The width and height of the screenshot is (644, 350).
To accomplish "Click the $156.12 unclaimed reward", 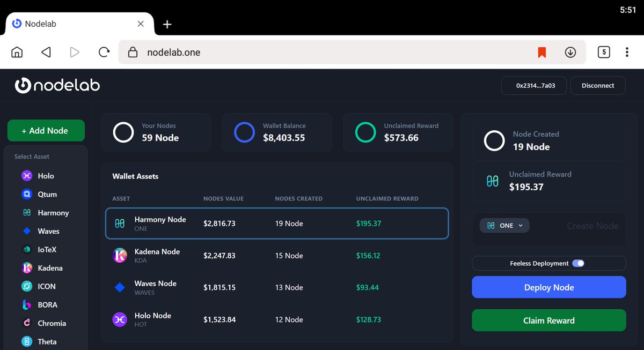I will [x=368, y=256].
